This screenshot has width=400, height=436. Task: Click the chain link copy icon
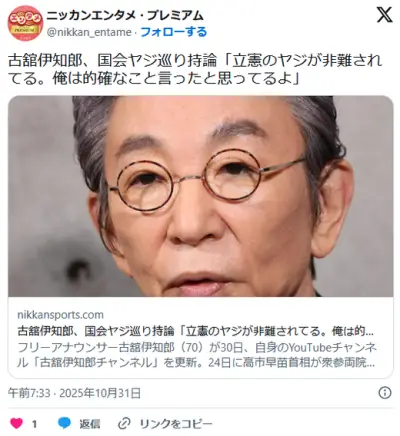124,424
